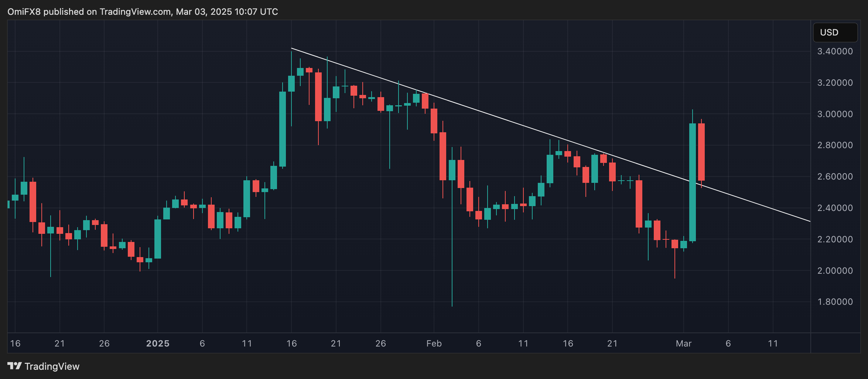Viewport: 868px width, 379px height.
Task: Click the 2.20000 price axis label
Action: 835,239
